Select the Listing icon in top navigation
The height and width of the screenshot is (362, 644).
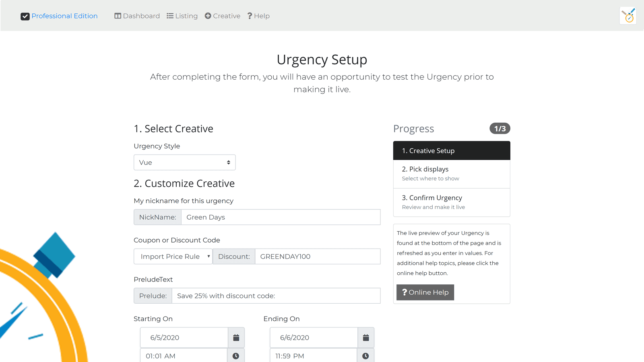(x=170, y=16)
